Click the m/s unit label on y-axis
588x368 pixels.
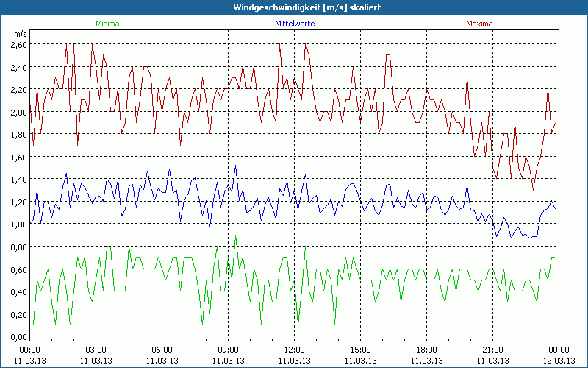click(x=20, y=34)
